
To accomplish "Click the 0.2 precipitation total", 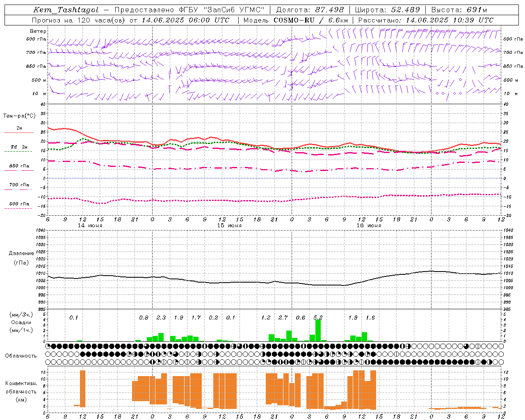I will point(213,318).
